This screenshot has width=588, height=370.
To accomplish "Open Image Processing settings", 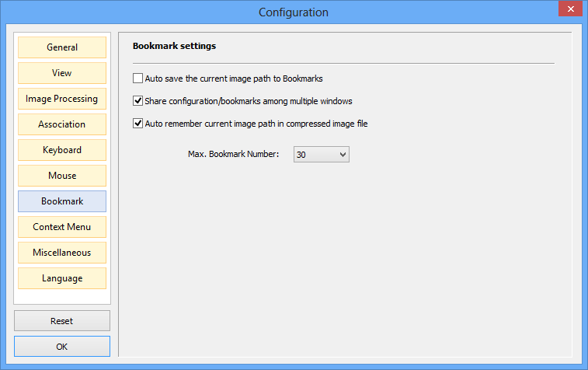I will point(62,99).
